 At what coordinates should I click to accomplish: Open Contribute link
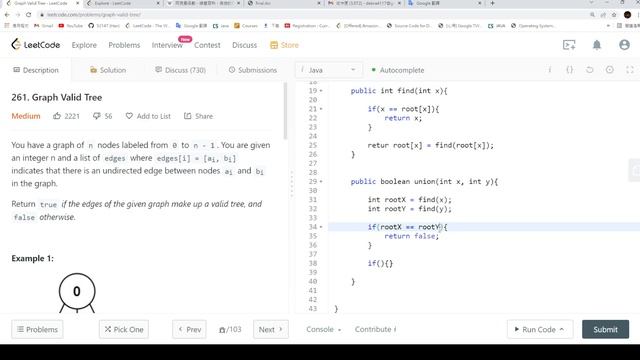pyautogui.click(x=375, y=329)
